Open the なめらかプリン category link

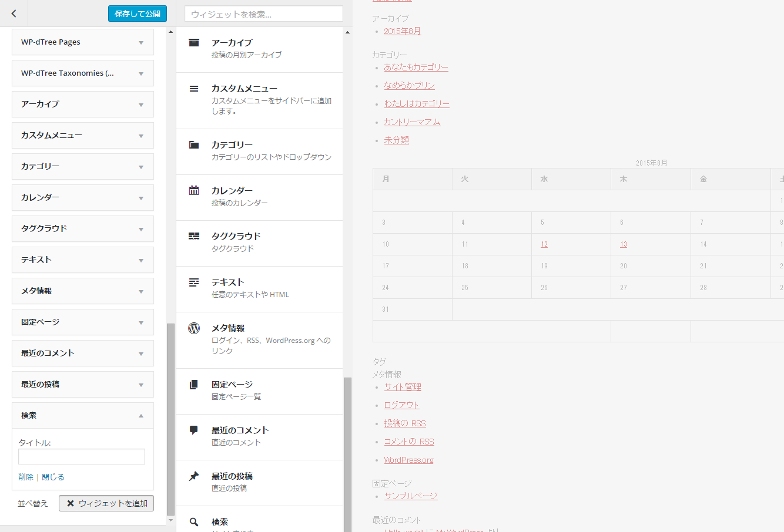click(x=409, y=86)
